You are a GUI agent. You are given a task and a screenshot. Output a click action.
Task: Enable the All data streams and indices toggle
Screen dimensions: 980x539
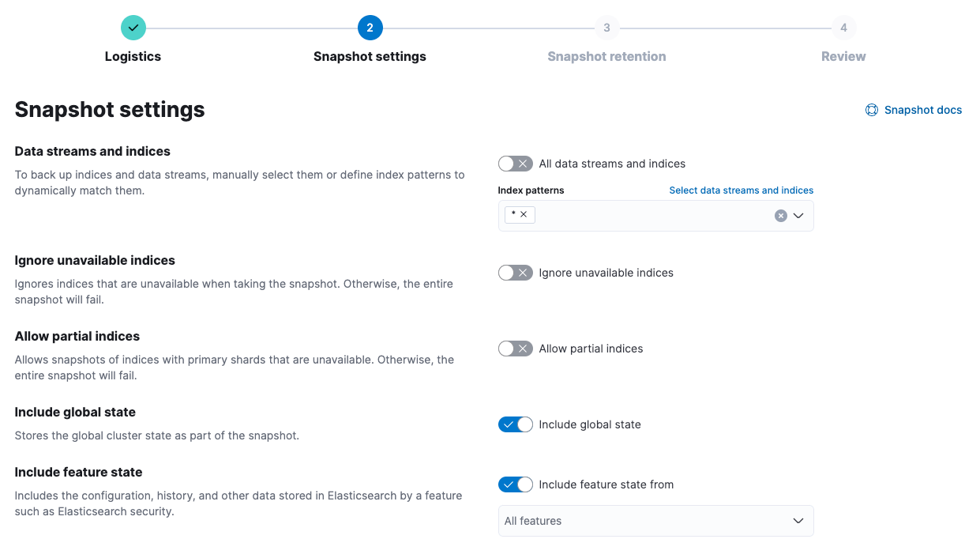[515, 164]
